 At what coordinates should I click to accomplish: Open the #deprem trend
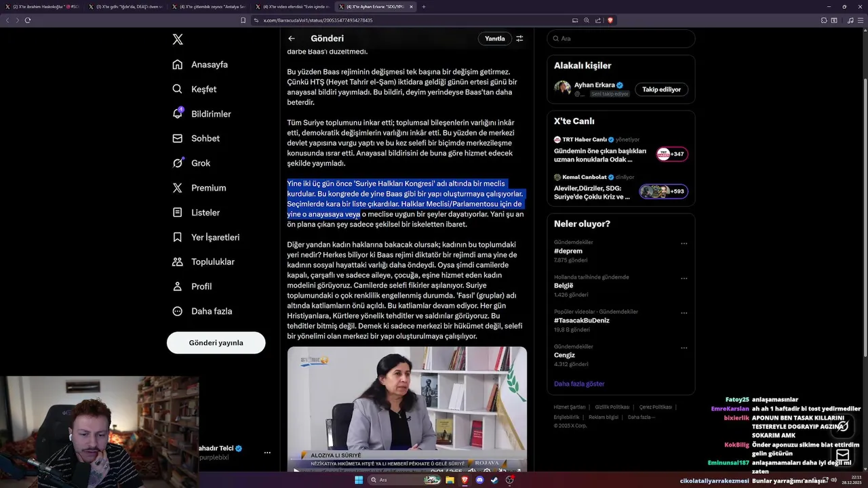[x=568, y=251]
